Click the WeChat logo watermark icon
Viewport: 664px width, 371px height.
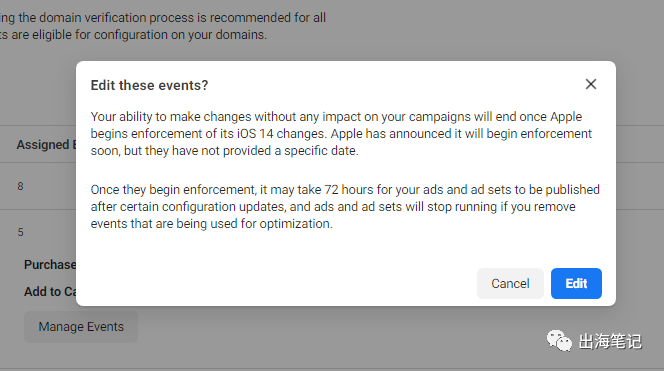(559, 341)
